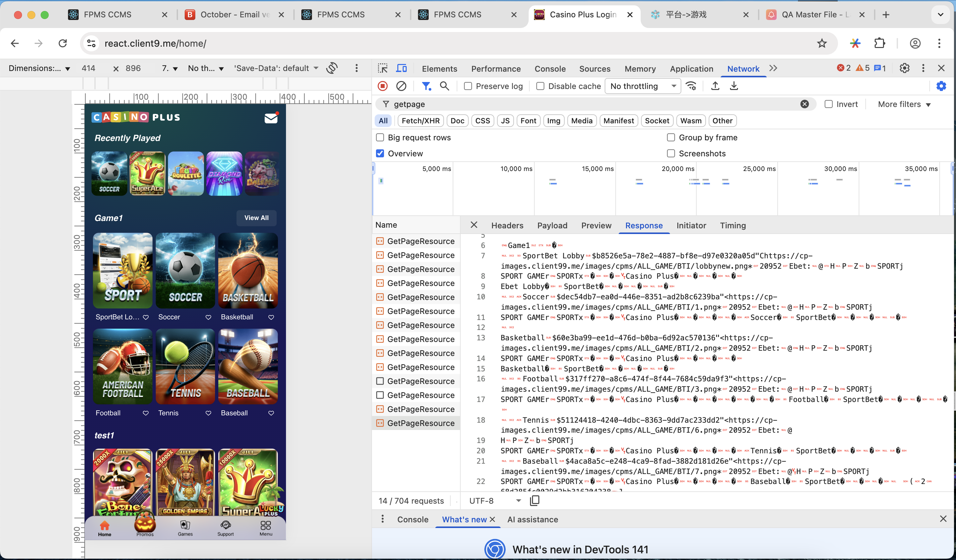Uncheck the Overview checkbox
Screen dimensions: 956x560
(x=380, y=153)
